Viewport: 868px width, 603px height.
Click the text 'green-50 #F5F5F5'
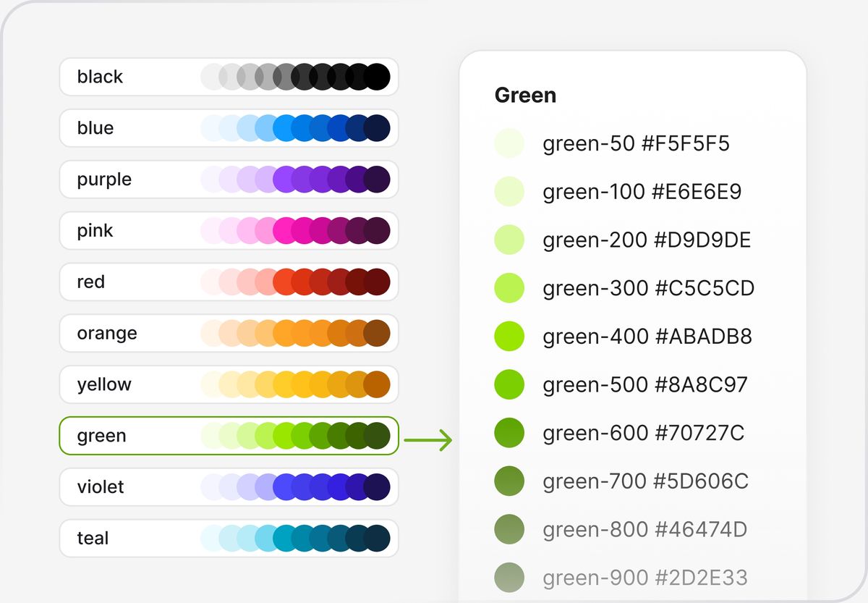coord(636,144)
